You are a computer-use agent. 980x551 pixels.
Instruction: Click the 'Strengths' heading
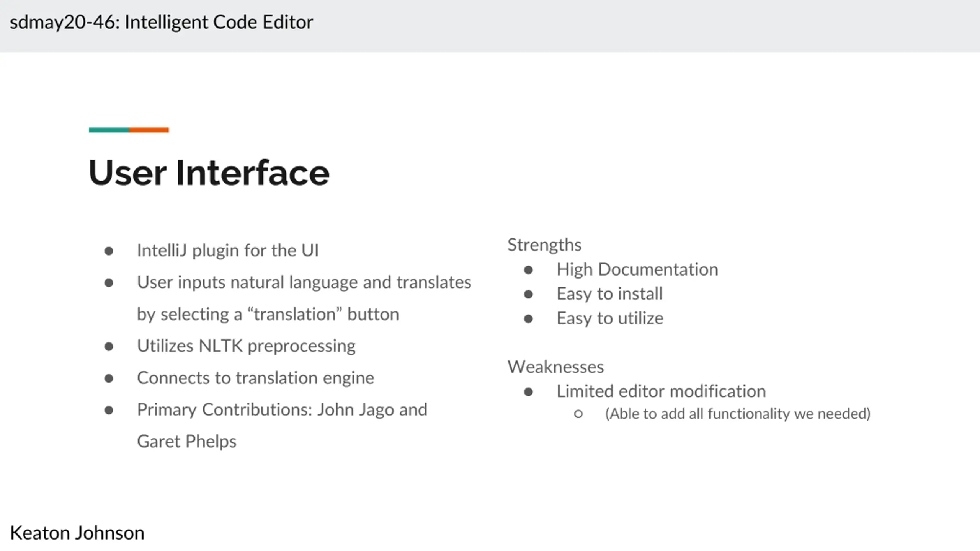[544, 245]
